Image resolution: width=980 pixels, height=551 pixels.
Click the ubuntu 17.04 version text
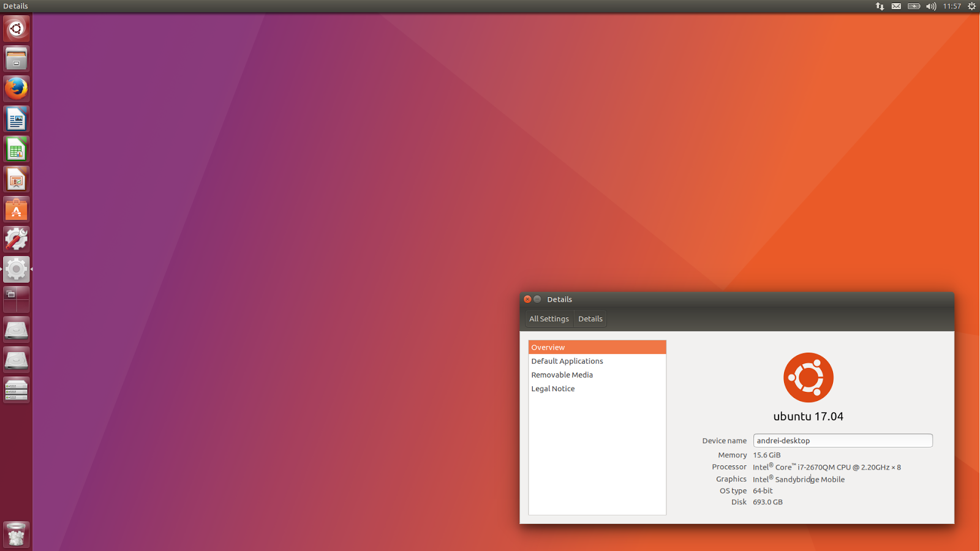pos(809,416)
